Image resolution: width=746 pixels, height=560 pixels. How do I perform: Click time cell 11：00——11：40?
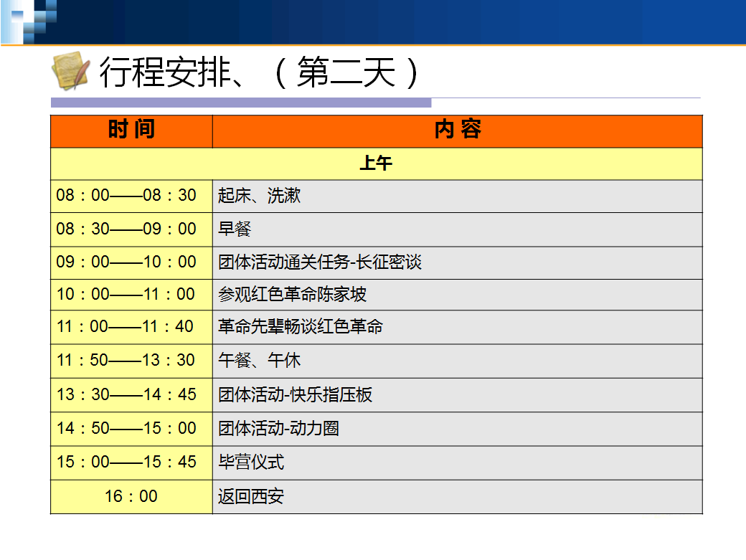click(132, 328)
